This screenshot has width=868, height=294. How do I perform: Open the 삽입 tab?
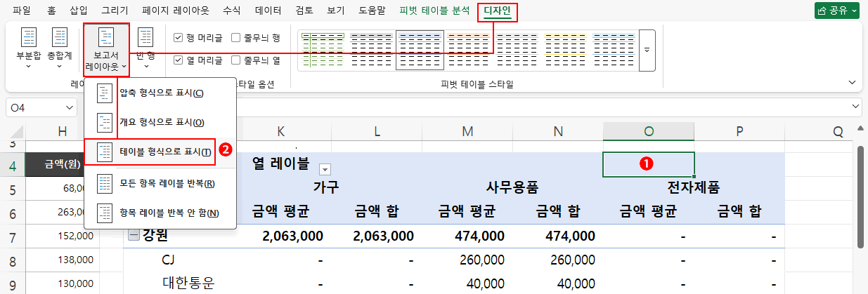[79, 11]
